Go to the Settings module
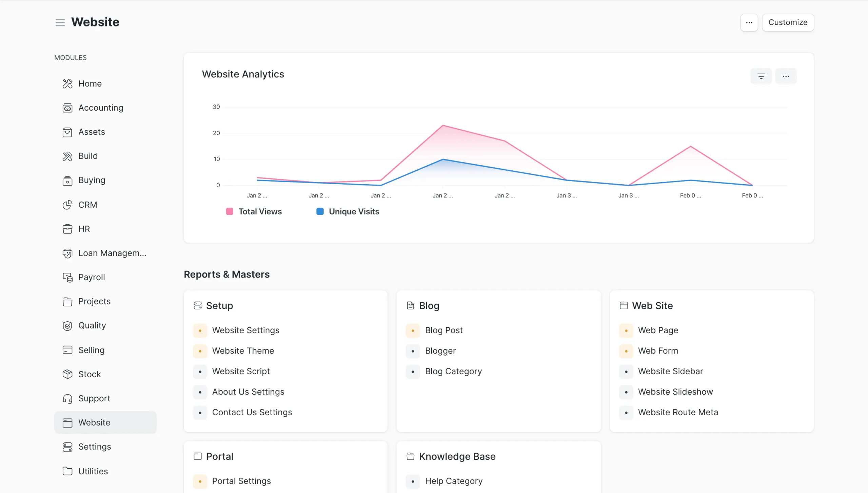The image size is (868, 493). (x=94, y=447)
